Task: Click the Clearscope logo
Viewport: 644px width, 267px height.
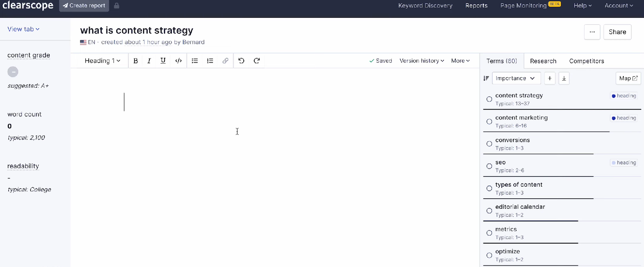Action: (x=28, y=5)
